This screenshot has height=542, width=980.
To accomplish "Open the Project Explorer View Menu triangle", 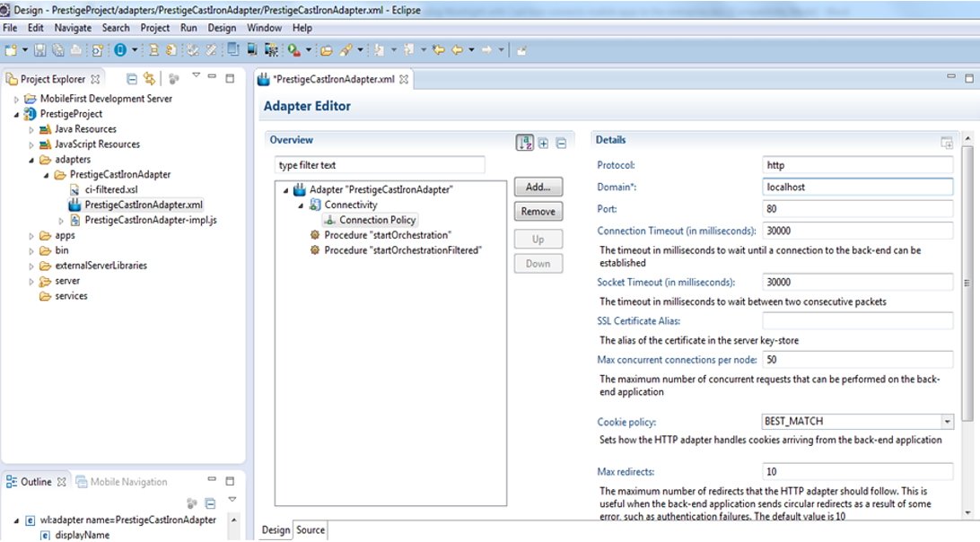I will [196, 75].
